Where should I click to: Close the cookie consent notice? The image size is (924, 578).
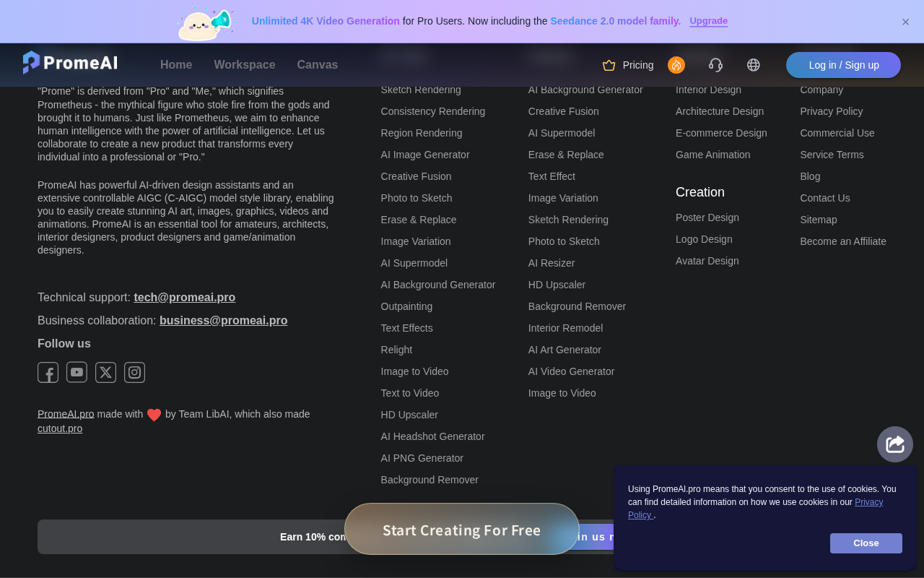[866, 543]
